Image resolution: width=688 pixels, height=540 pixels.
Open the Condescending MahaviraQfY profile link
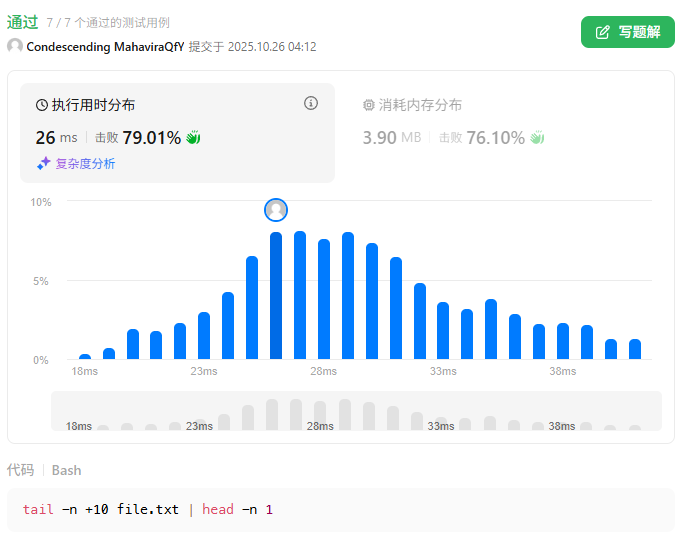(105, 47)
